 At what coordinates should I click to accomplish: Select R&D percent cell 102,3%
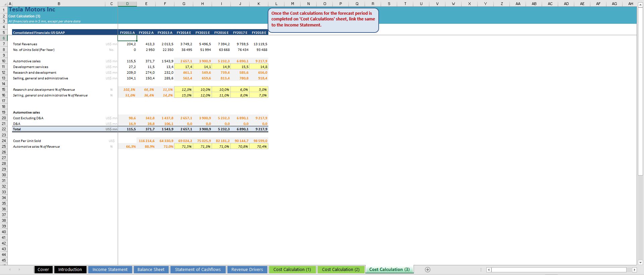point(127,90)
